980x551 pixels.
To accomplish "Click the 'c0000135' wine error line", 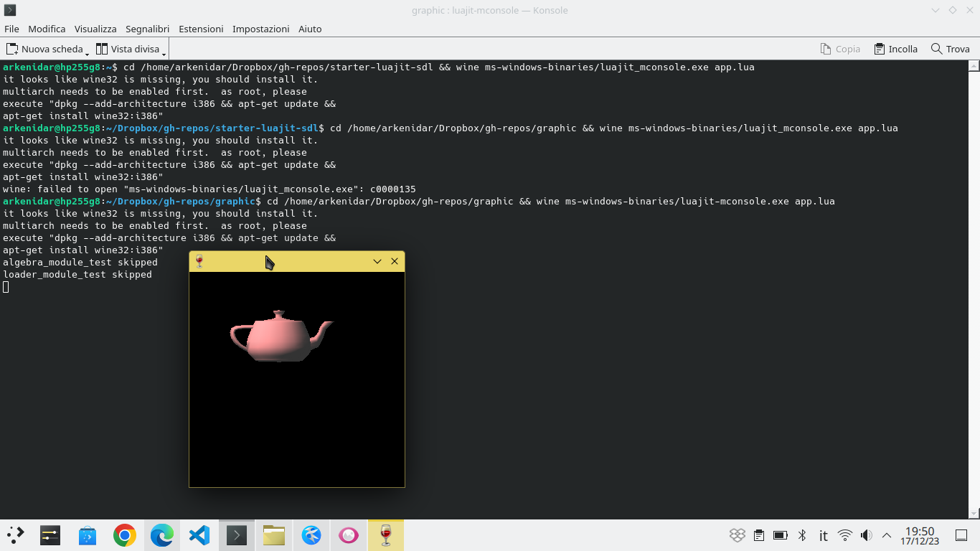I will pyautogui.click(x=209, y=189).
